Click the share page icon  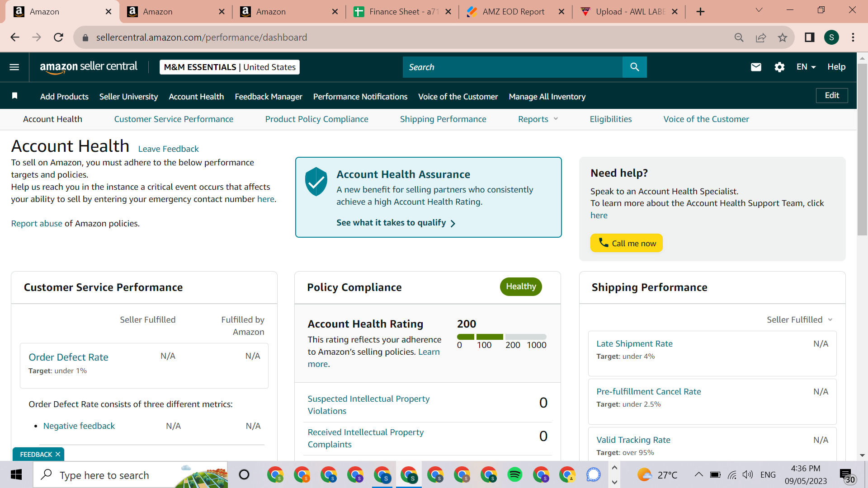click(761, 38)
